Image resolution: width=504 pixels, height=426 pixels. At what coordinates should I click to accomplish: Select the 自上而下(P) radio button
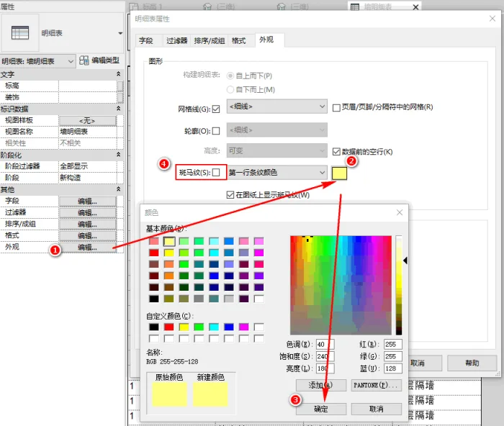click(230, 76)
